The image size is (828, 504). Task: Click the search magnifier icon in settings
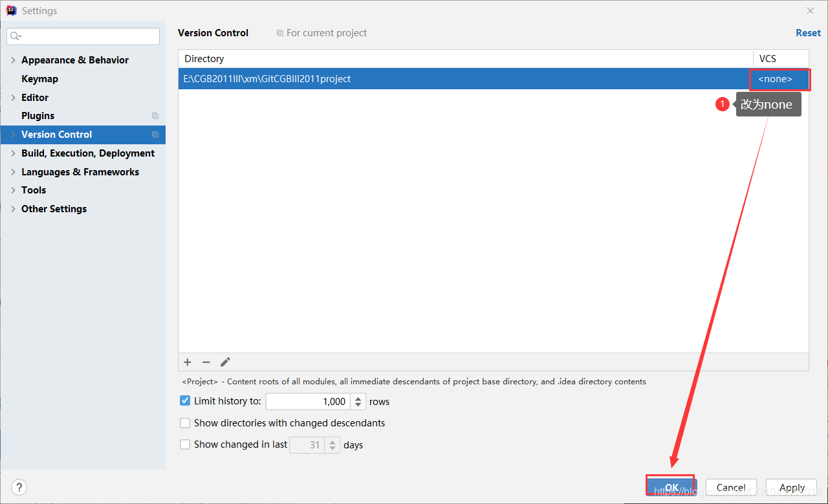[x=16, y=36]
